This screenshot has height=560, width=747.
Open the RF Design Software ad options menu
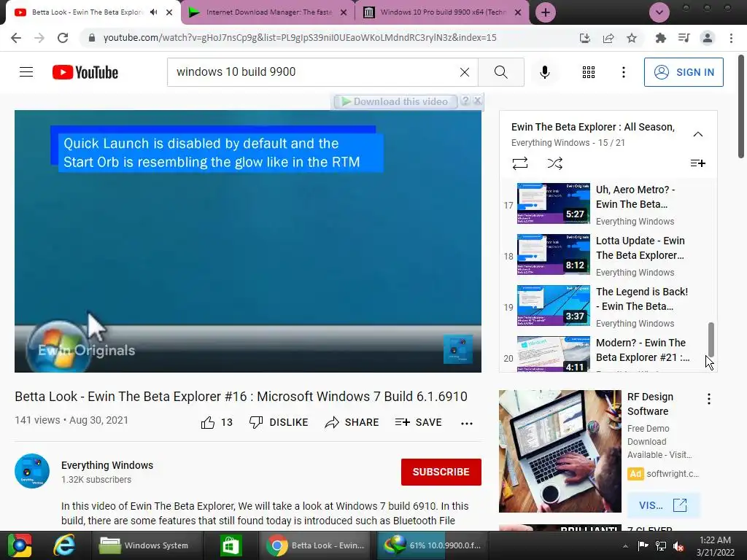tap(709, 399)
